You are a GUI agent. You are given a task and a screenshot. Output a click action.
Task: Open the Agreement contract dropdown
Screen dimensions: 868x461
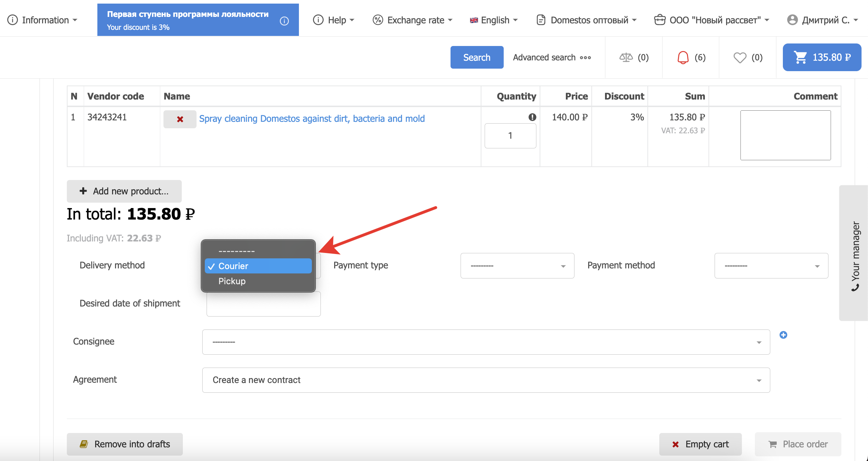[x=486, y=380]
